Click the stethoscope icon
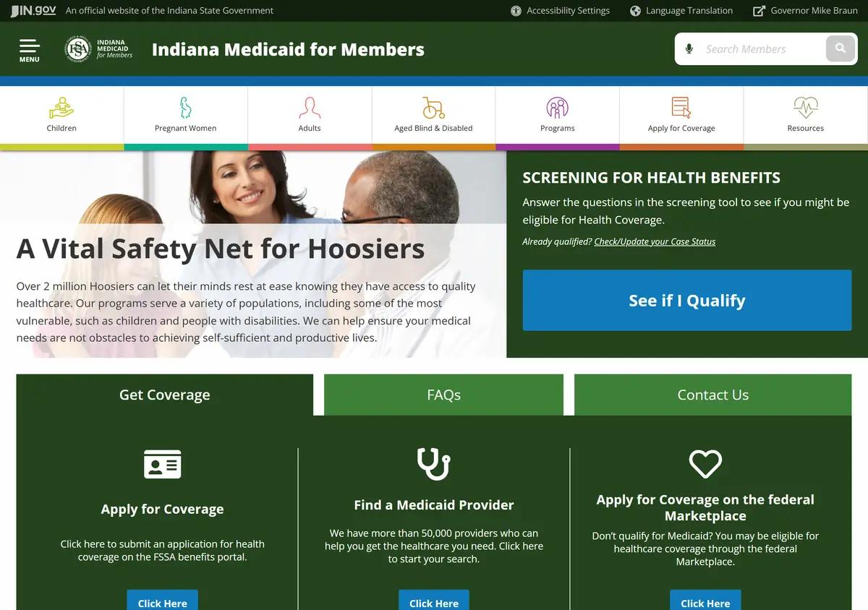The height and width of the screenshot is (610, 868). [434, 464]
